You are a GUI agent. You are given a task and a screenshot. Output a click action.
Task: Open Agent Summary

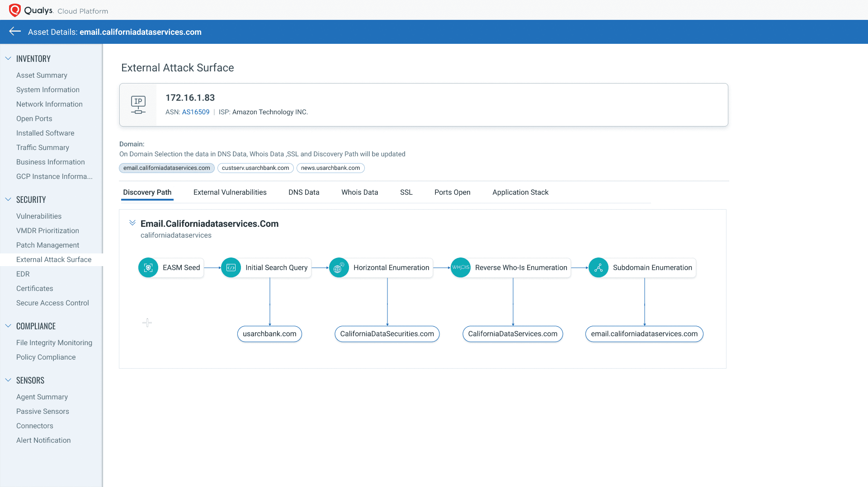(42, 397)
